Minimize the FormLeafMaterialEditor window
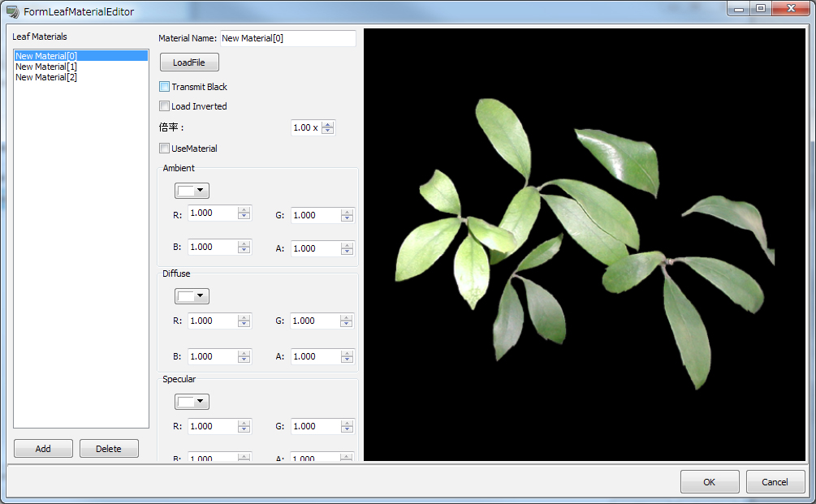 (738, 8)
